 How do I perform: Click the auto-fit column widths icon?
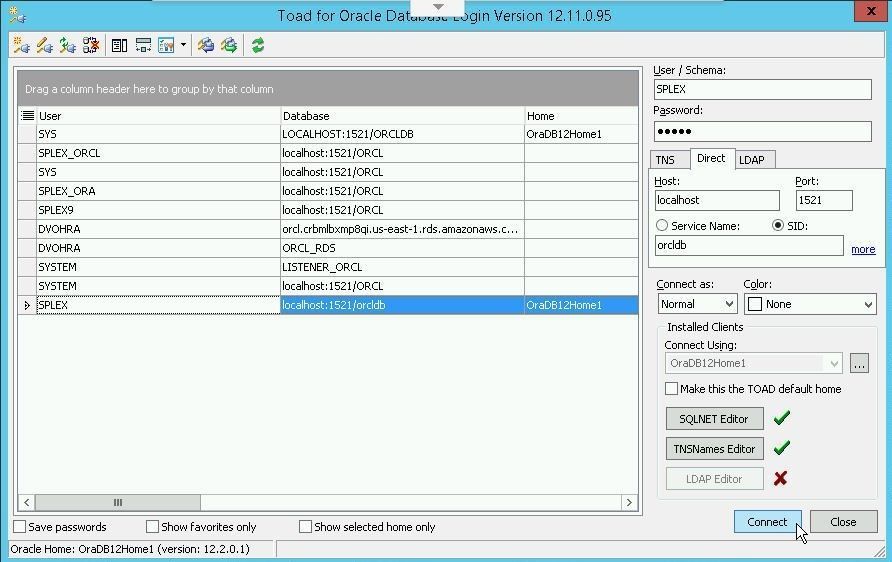pos(143,45)
